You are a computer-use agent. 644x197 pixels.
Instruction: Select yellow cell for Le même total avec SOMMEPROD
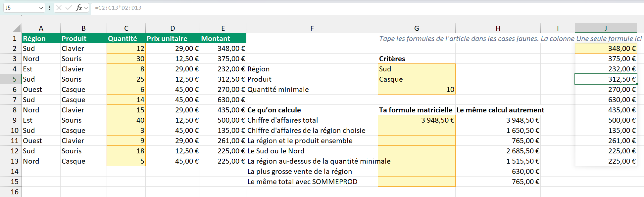417,181
